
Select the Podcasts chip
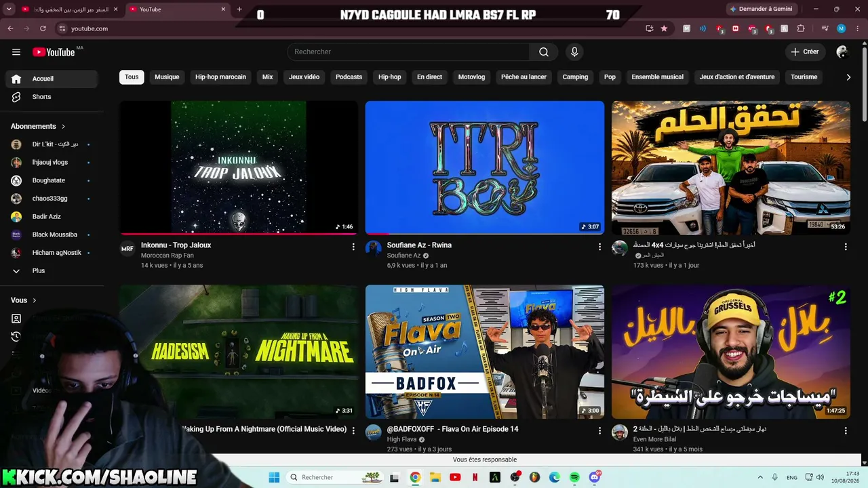(x=349, y=77)
